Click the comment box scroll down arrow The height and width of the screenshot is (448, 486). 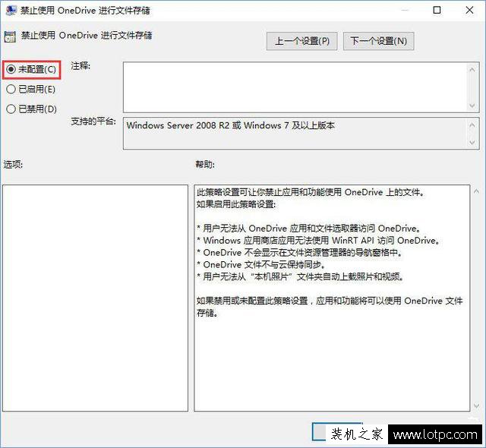tap(472, 106)
